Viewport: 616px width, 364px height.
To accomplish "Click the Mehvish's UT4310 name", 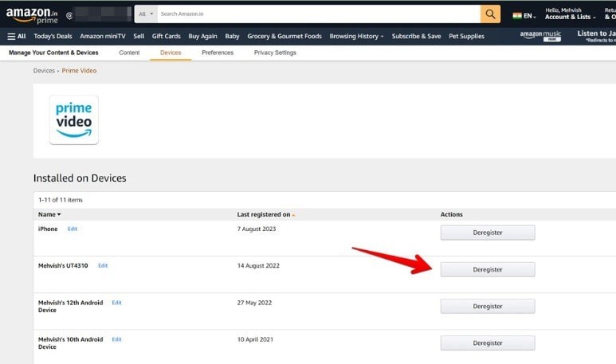I will tap(63, 266).
